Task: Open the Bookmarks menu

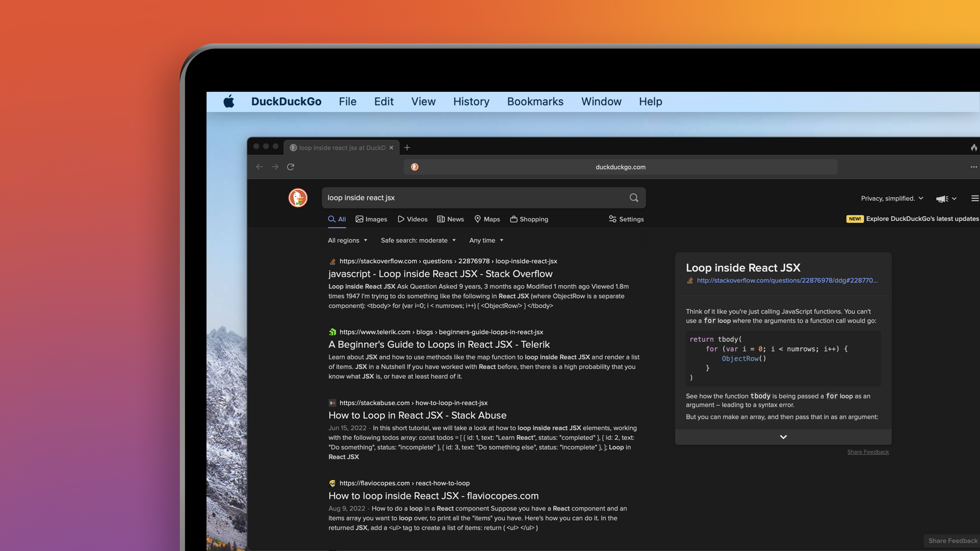Action: pyautogui.click(x=535, y=102)
